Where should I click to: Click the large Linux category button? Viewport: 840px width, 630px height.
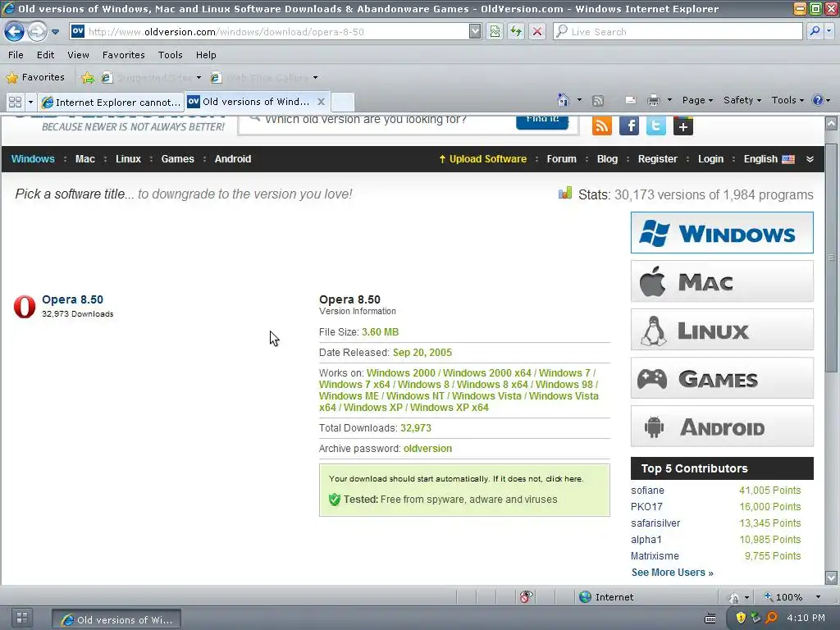point(722,330)
